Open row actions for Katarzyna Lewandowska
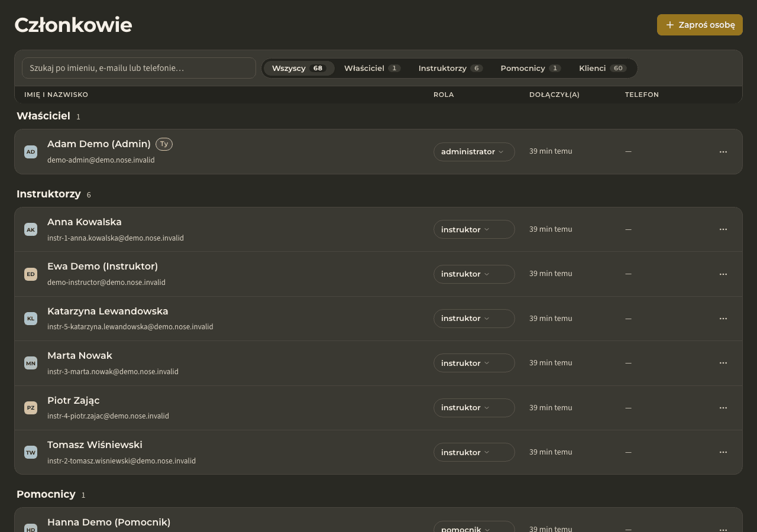The height and width of the screenshot is (532, 757). pyautogui.click(x=723, y=319)
